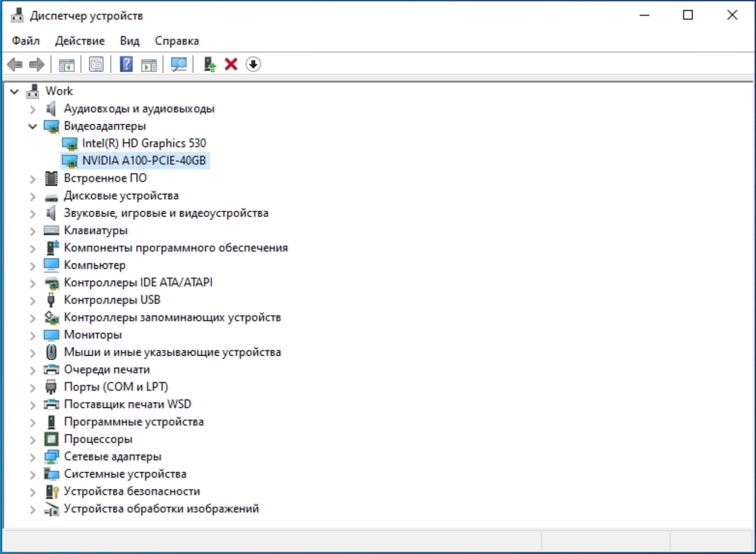
Task: Click the round down-arrow toolbar icon
Action: pyautogui.click(x=253, y=64)
